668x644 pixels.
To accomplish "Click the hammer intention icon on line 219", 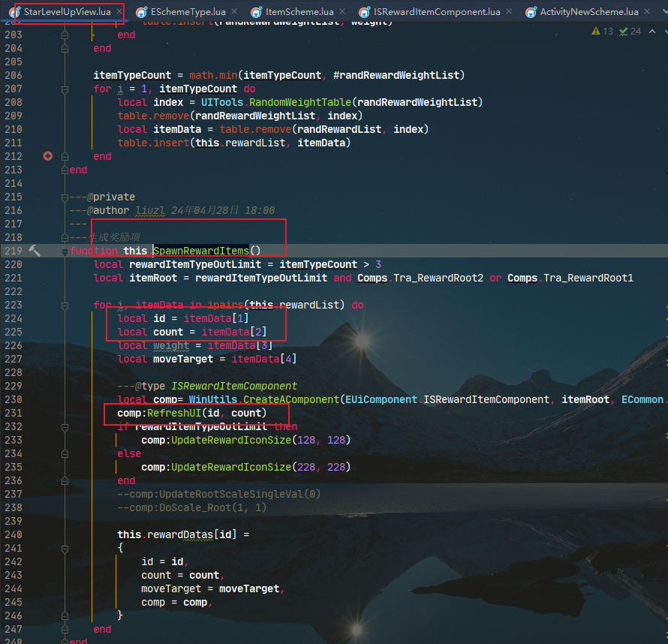I will point(35,251).
